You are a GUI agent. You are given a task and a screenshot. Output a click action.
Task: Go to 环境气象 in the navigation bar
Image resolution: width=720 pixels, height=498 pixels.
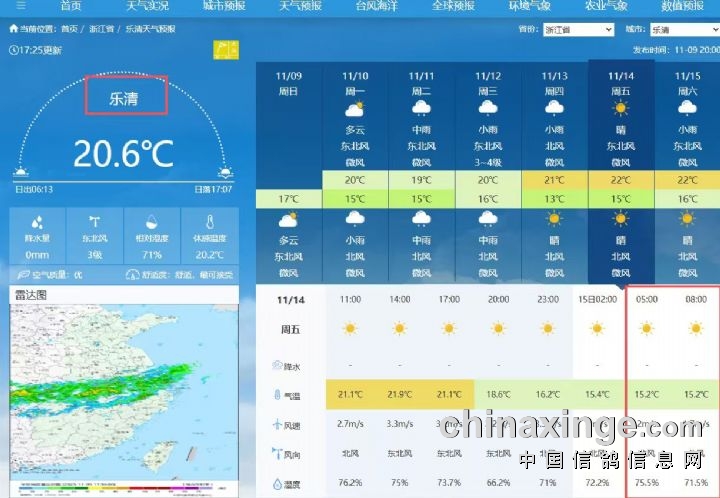point(529,6)
